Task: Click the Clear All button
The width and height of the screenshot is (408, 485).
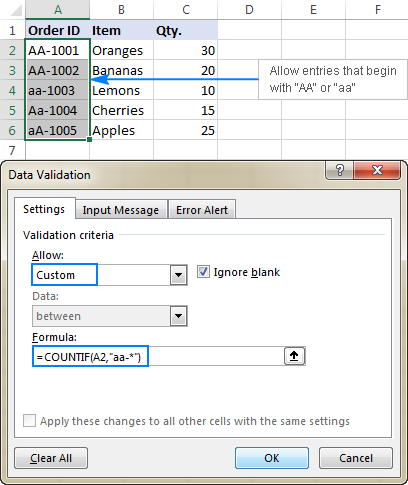Action: [51, 458]
